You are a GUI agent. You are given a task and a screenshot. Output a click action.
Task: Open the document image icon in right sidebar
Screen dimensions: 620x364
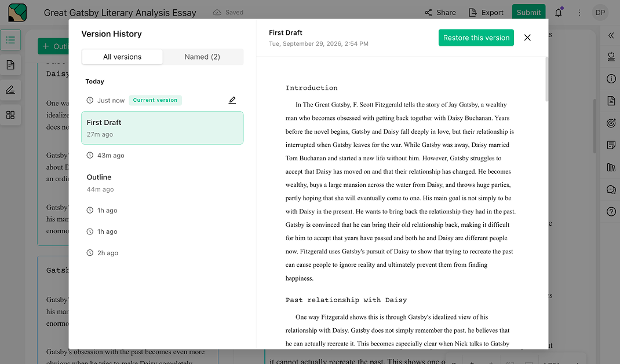click(x=611, y=101)
